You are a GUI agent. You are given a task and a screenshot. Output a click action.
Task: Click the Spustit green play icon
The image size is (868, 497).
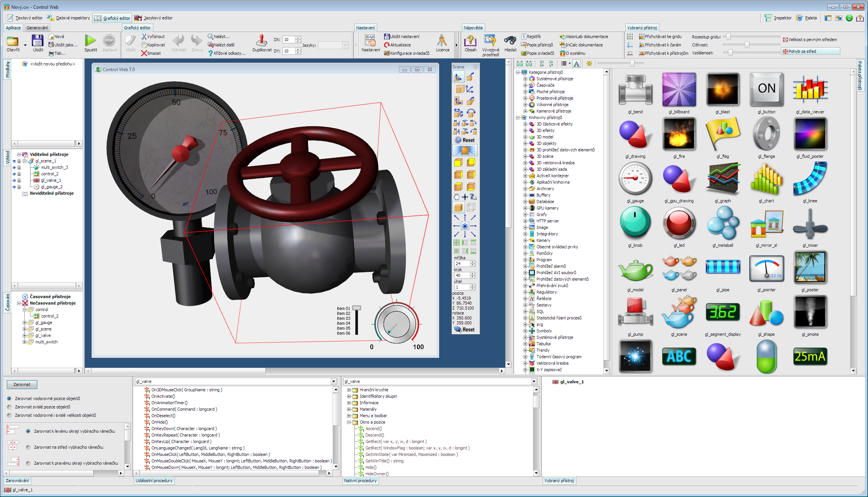tap(90, 40)
